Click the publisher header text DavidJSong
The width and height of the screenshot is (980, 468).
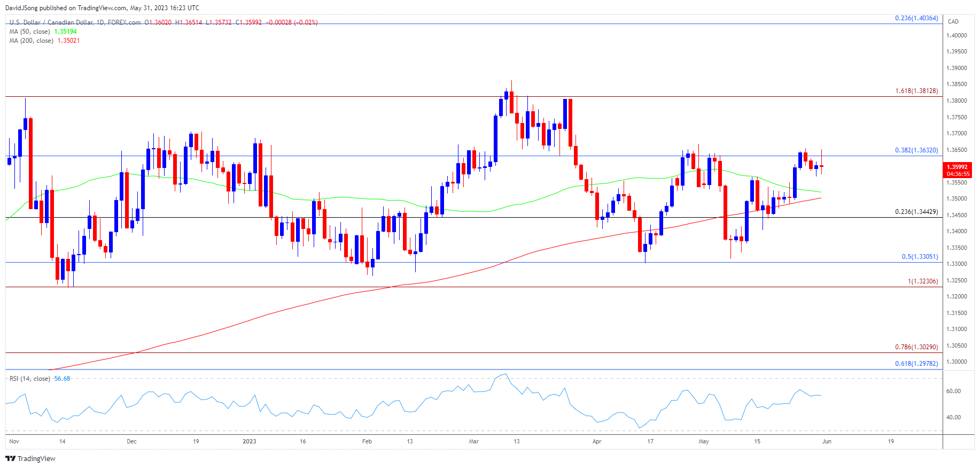[21, 8]
